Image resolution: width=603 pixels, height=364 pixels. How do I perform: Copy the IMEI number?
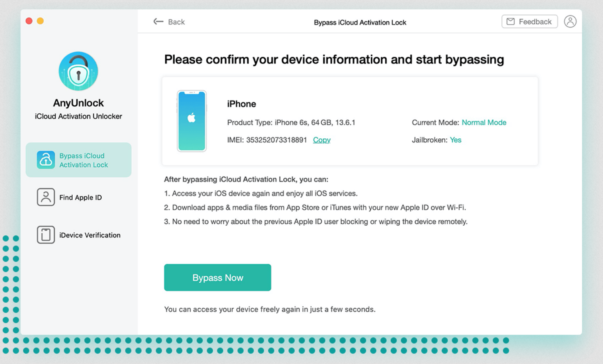(322, 140)
